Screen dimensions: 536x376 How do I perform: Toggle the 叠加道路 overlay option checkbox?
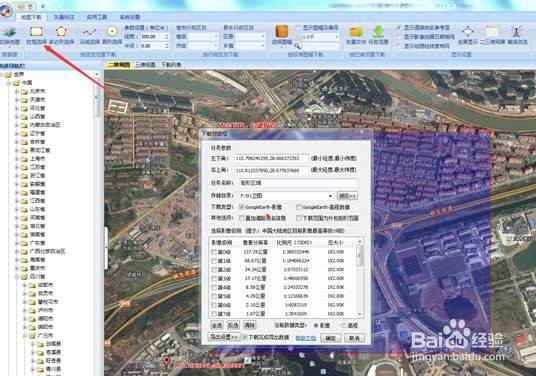[242, 218]
